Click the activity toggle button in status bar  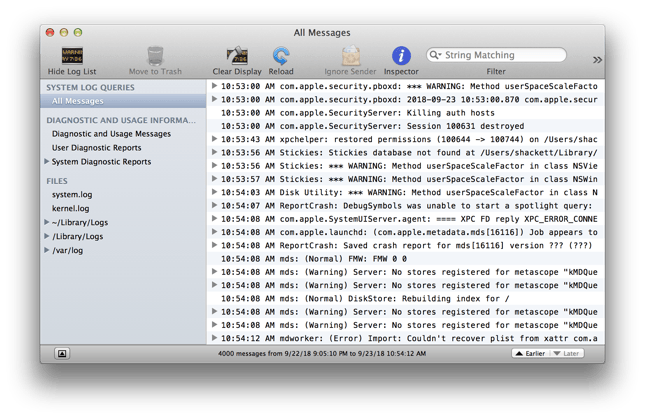(x=62, y=353)
